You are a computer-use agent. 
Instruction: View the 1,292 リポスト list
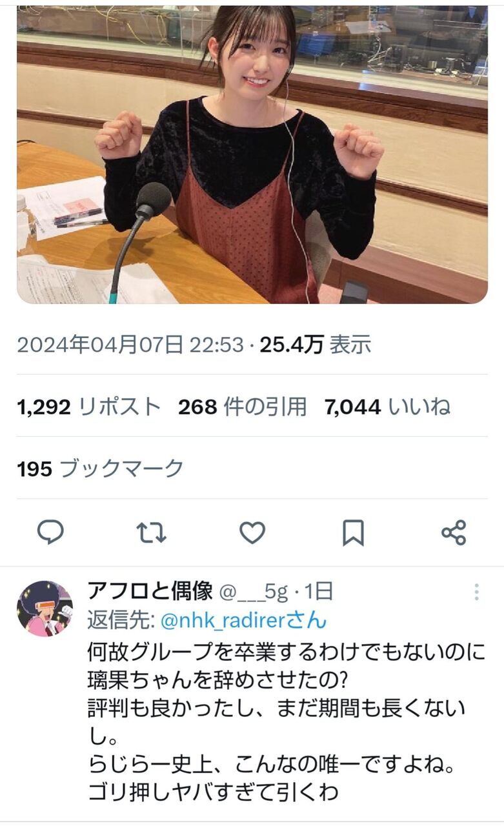[88, 407]
